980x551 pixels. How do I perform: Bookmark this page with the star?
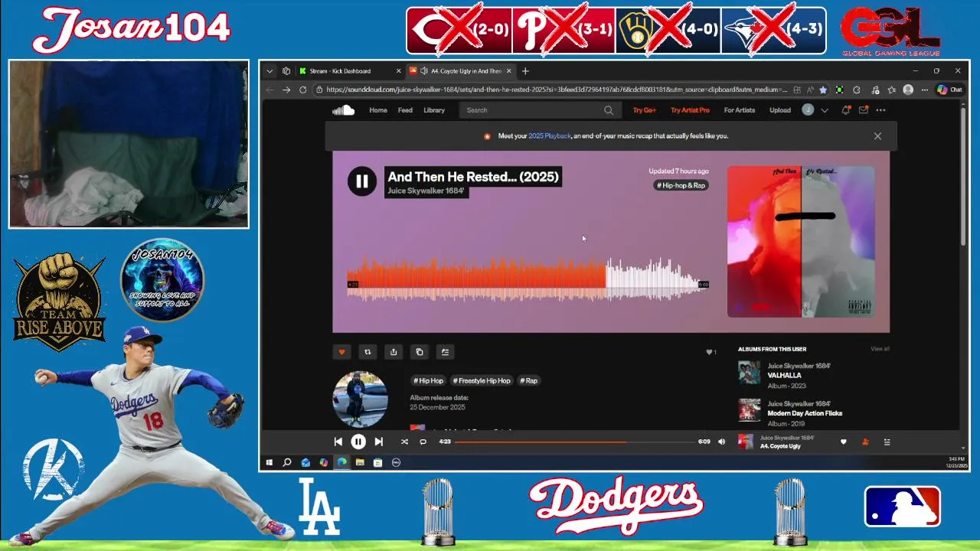point(823,90)
